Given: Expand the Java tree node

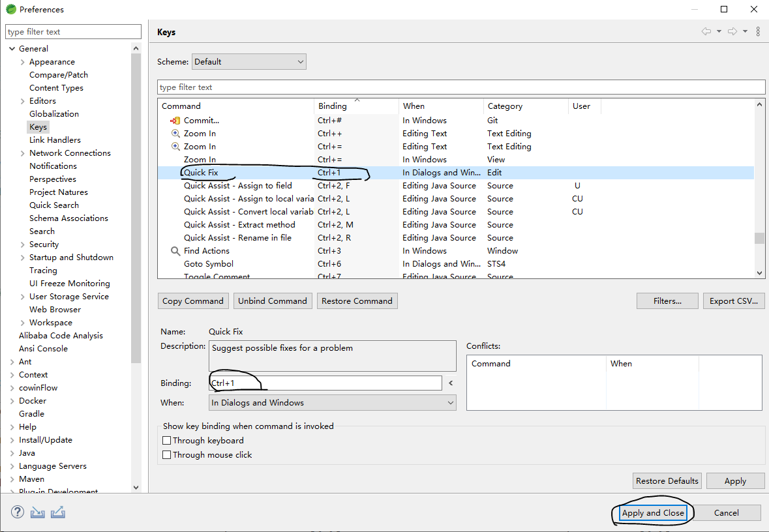Looking at the screenshot, I should click(x=12, y=453).
